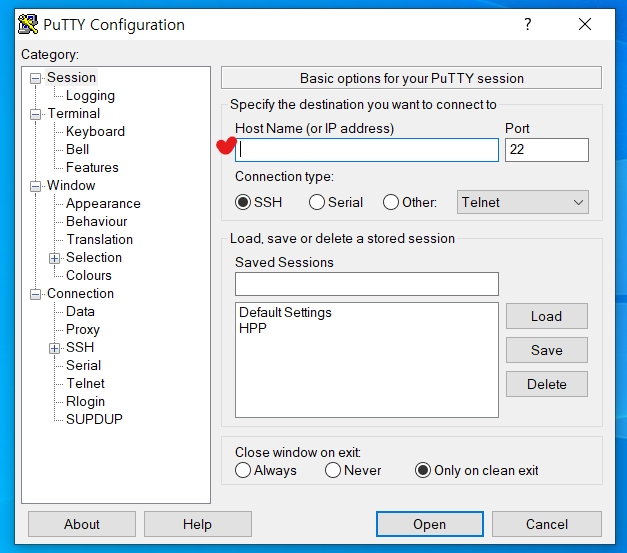Select the Serial connection type
Viewport: 627px width, 553px height.
[317, 202]
